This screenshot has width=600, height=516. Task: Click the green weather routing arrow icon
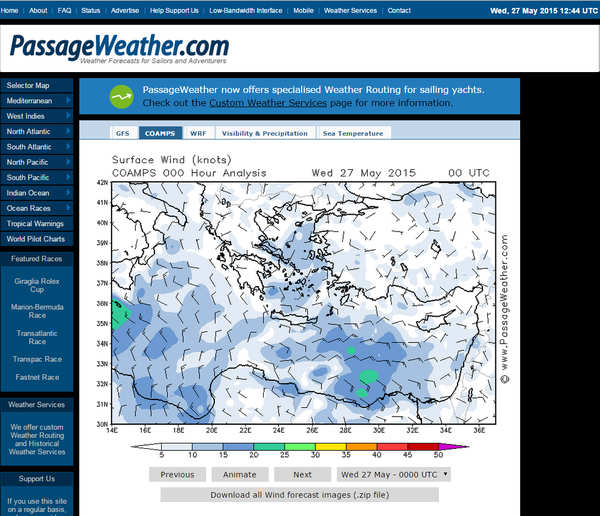pyautogui.click(x=121, y=96)
